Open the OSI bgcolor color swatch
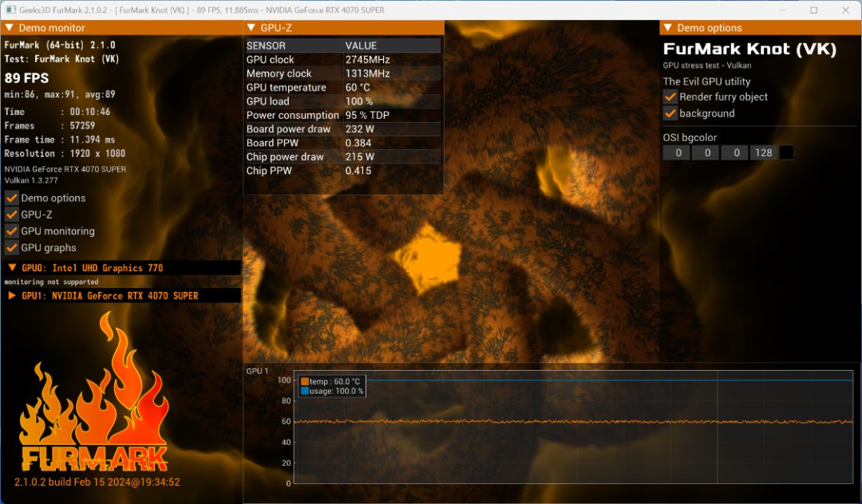 [786, 152]
